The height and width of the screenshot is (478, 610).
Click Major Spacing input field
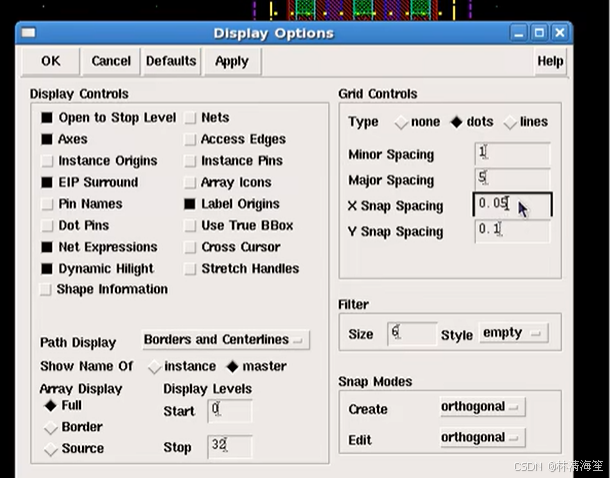coord(512,179)
